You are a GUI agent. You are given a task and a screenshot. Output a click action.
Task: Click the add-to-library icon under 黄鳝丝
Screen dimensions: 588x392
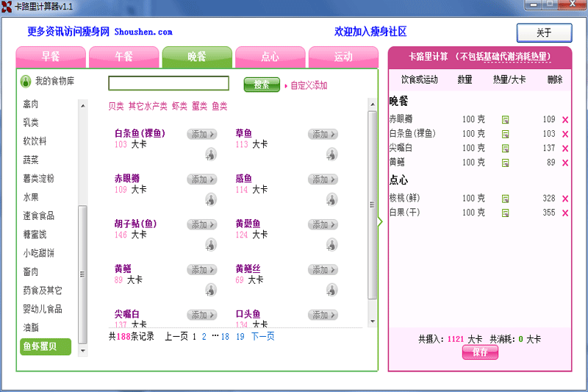click(332, 290)
